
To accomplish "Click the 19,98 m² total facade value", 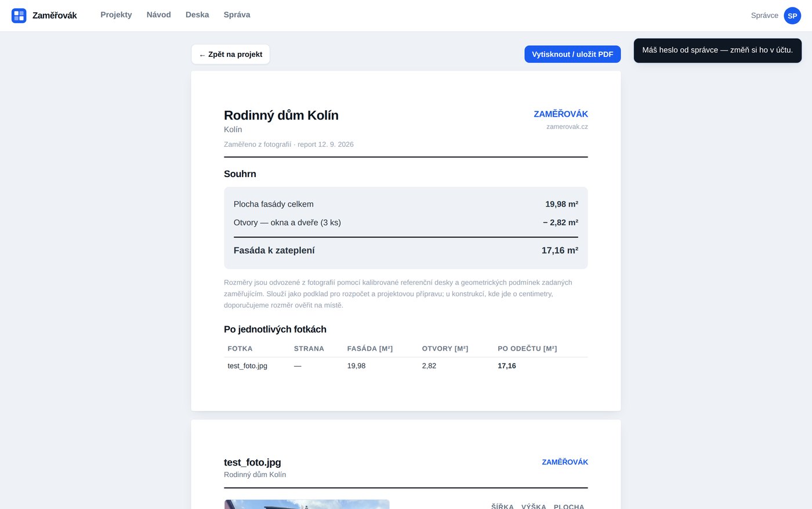I will (561, 204).
